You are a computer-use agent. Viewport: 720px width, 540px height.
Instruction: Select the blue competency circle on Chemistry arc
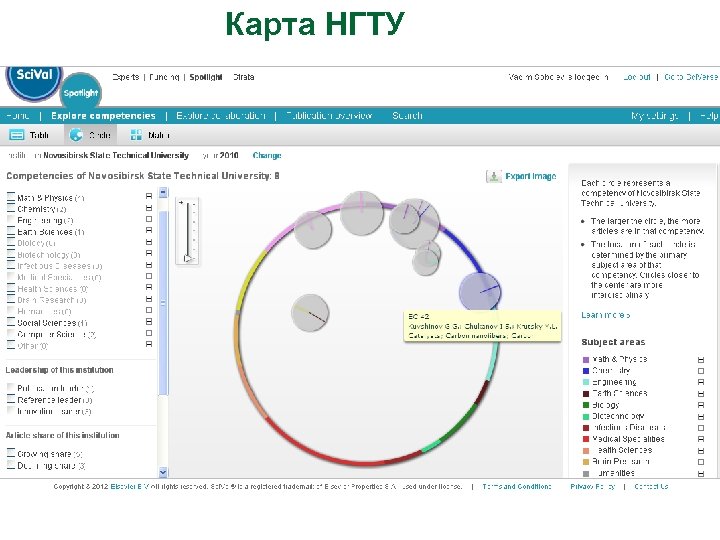click(x=480, y=292)
